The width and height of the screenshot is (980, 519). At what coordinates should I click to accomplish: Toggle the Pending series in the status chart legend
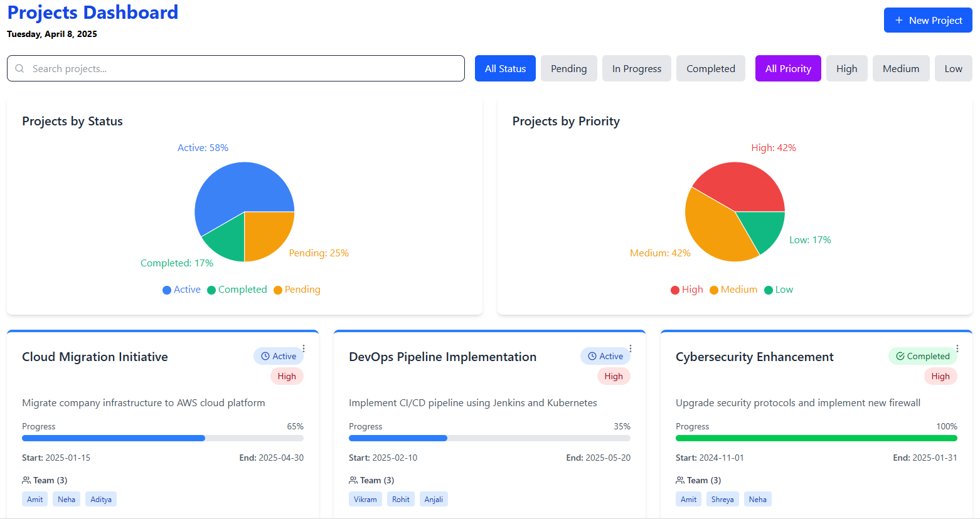pos(297,289)
